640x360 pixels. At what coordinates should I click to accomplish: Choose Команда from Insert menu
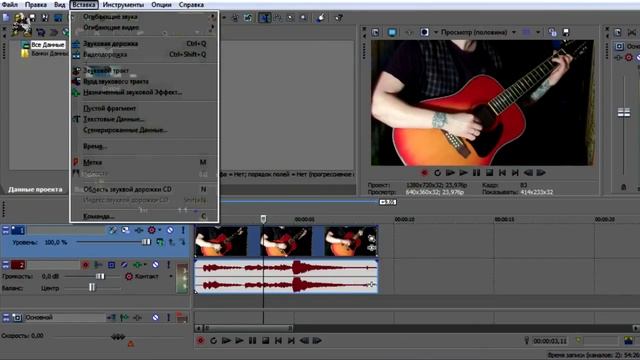point(144,216)
